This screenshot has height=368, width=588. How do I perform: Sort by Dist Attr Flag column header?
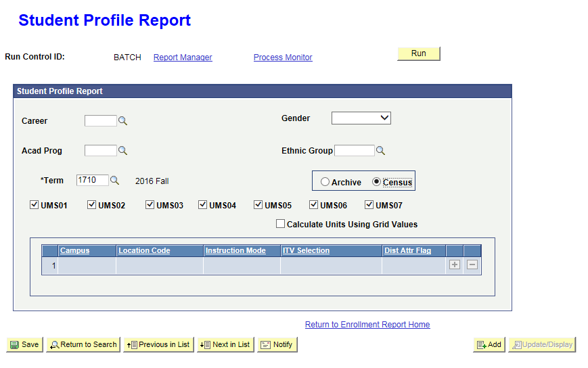pyautogui.click(x=407, y=250)
